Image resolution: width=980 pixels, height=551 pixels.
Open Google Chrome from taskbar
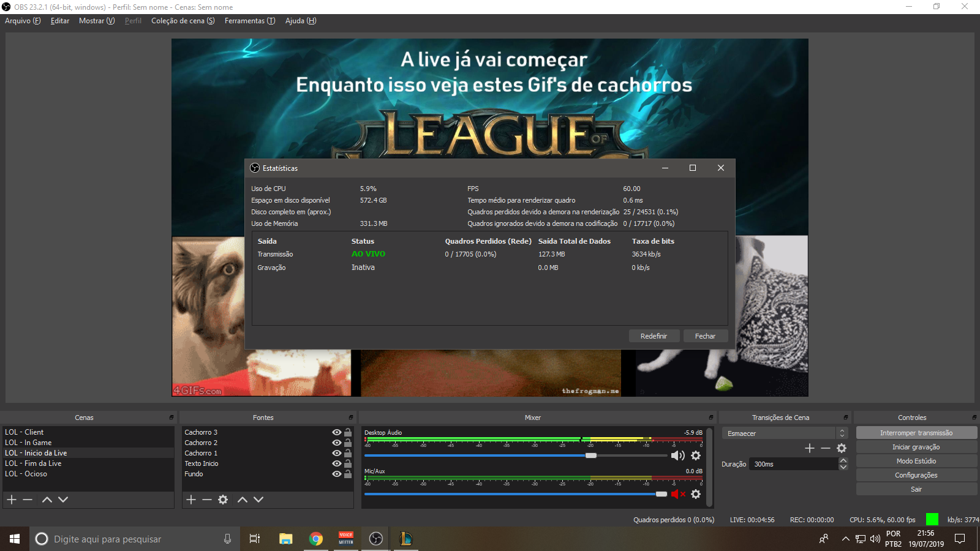click(x=316, y=539)
